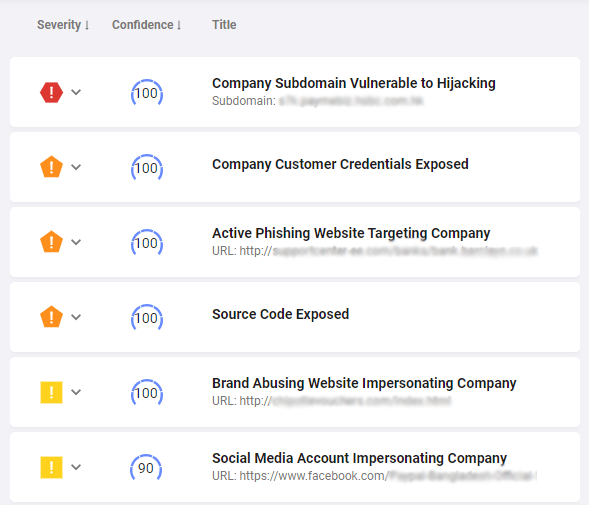
Task: Expand severity chevron for Brand Abusing Website
Action: (x=76, y=392)
